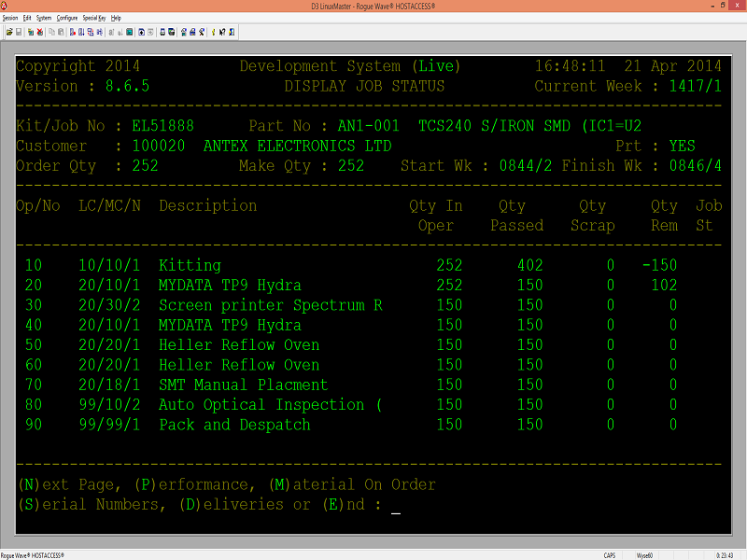Image resolution: width=747 pixels, height=560 pixels.
Task: Click 'Pack and Despatch' description
Action: [x=234, y=425]
